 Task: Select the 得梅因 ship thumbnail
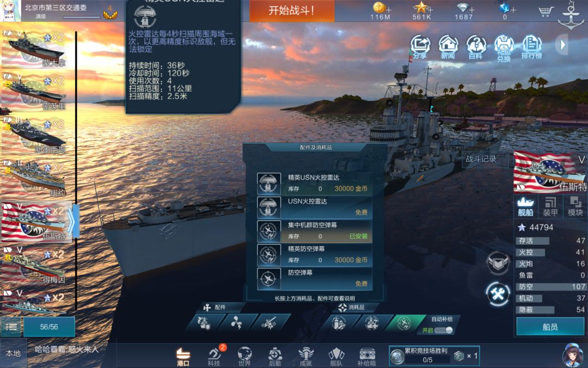click(35, 265)
